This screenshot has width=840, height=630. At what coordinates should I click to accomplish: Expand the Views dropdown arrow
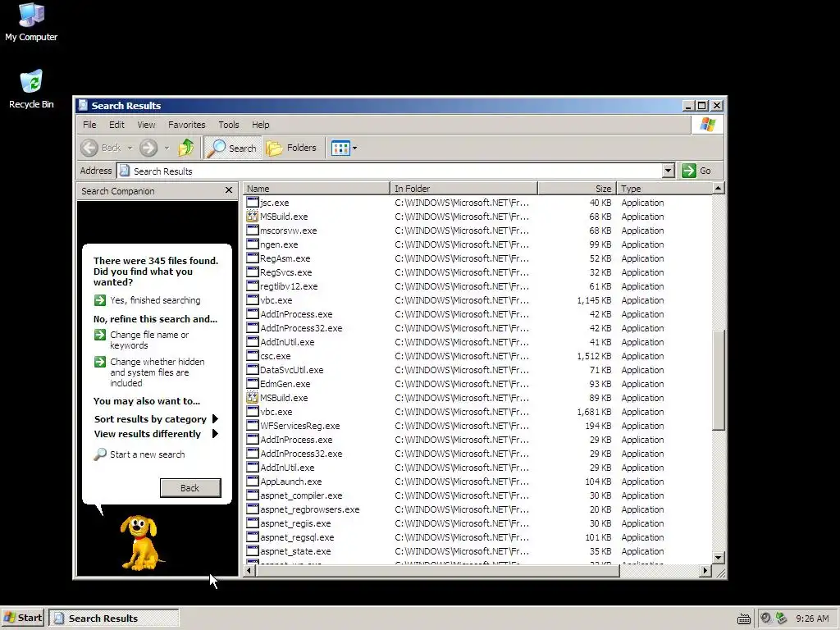(354, 148)
